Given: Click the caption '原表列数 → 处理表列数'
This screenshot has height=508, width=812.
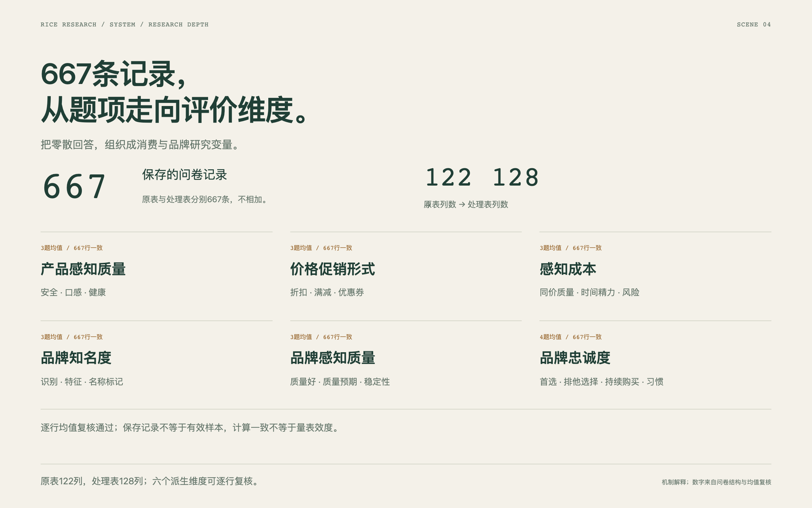Looking at the screenshot, I should (466, 204).
